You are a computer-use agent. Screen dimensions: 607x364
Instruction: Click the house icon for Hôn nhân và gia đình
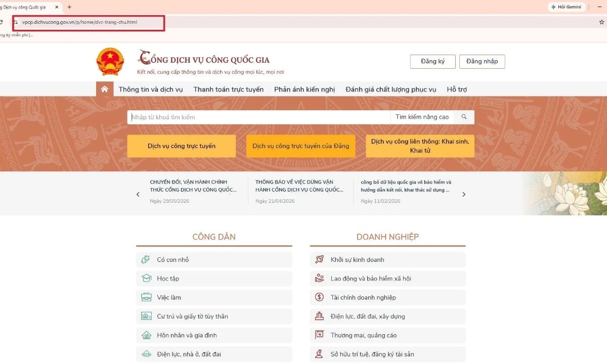point(146,335)
